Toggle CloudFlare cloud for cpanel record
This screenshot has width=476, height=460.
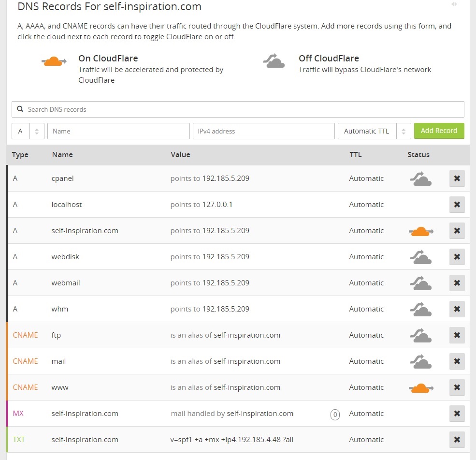pyautogui.click(x=420, y=178)
